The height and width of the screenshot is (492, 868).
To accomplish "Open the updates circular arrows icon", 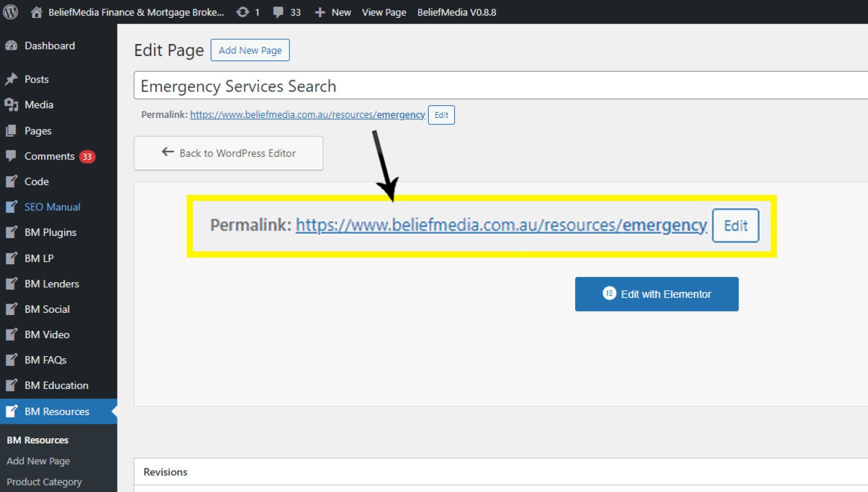I will 242,12.
